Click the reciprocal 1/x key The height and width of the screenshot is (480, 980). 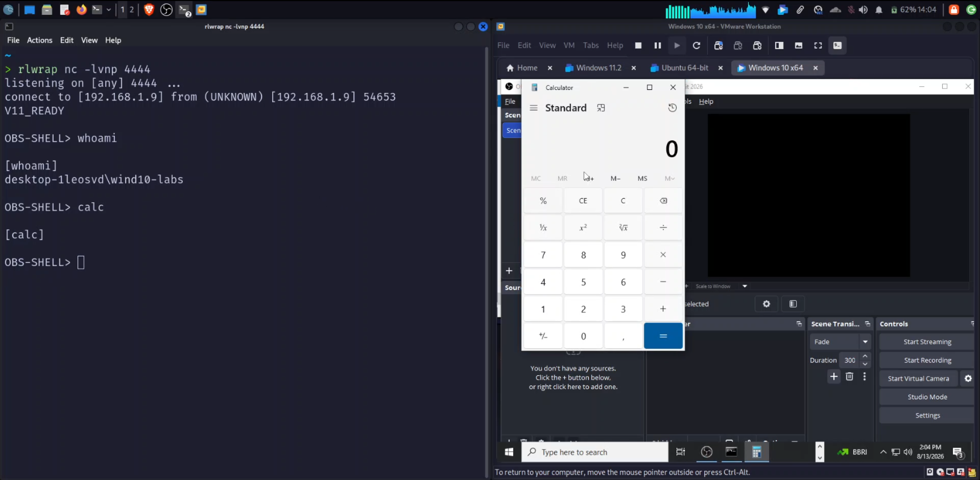click(543, 228)
